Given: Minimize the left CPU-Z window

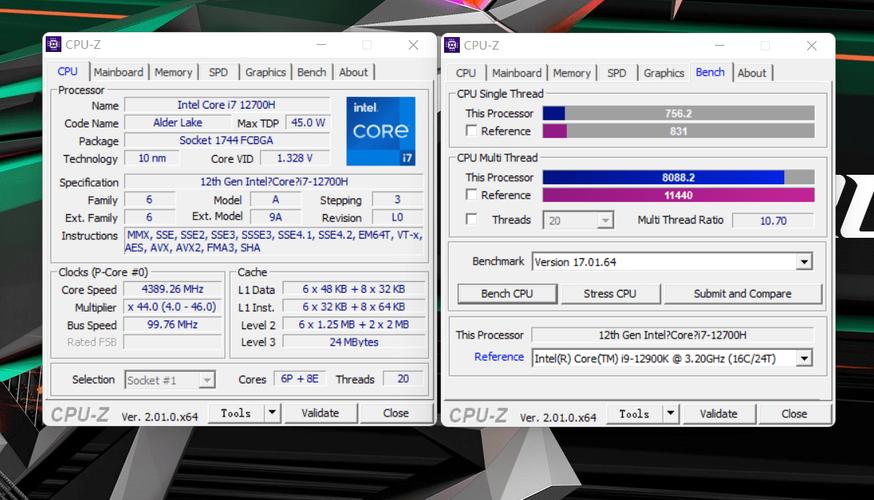Looking at the screenshot, I should (320, 45).
